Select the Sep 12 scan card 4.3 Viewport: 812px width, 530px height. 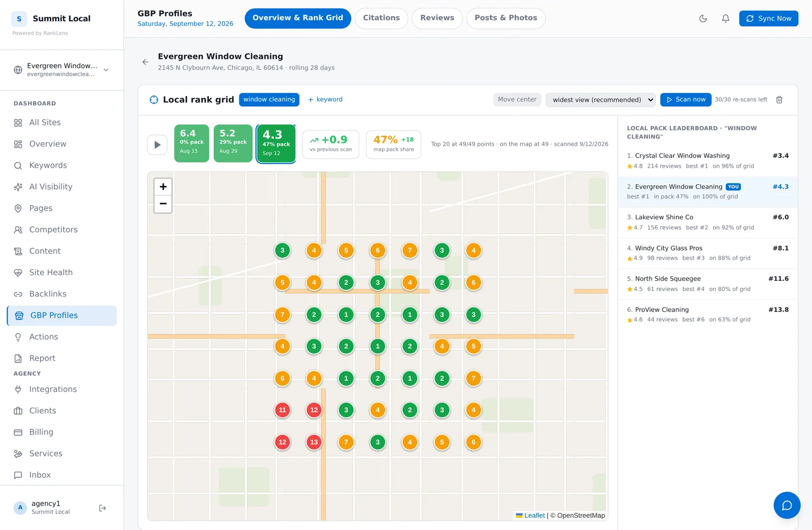point(276,144)
